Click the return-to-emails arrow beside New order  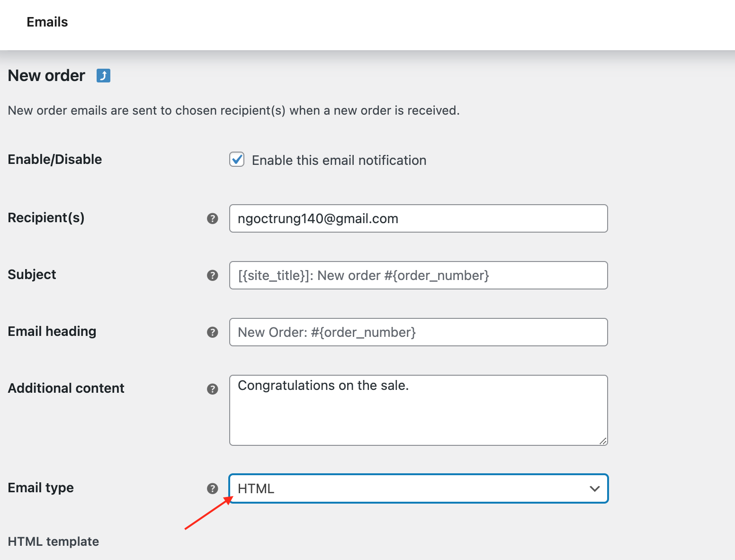103,76
